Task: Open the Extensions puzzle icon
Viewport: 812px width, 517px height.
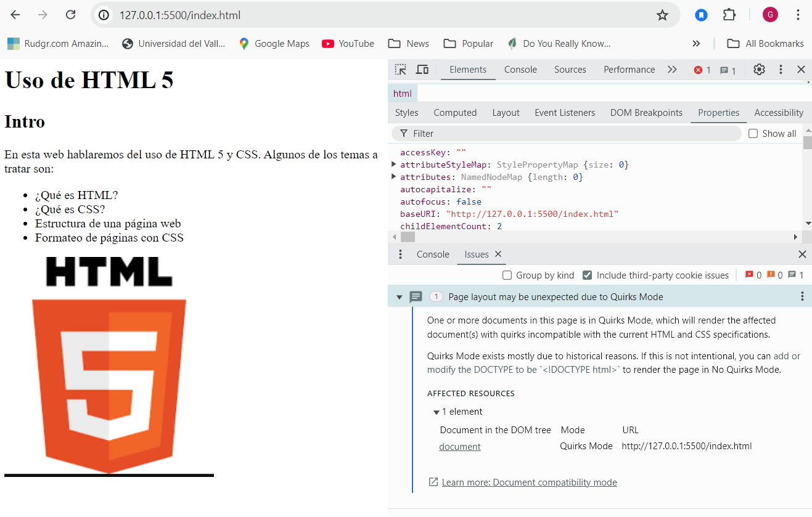Action: (729, 15)
